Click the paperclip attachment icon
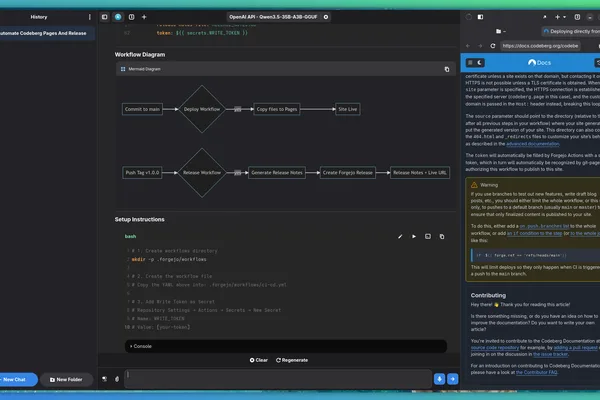This screenshot has width=600, height=400. [x=117, y=379]
